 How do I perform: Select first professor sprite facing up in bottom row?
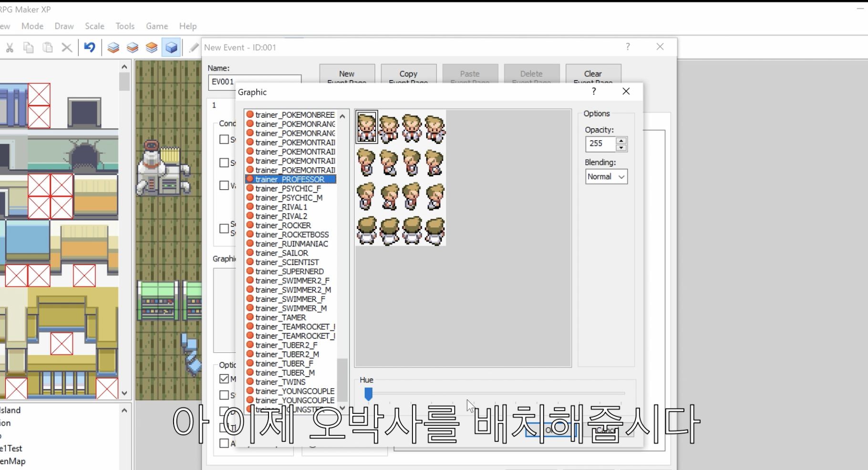coord(367,231)
